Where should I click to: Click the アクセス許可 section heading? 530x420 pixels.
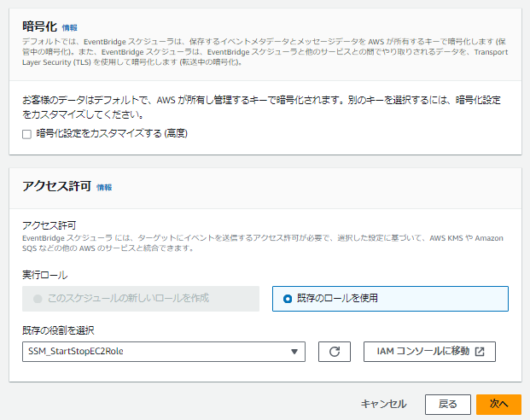57,186
